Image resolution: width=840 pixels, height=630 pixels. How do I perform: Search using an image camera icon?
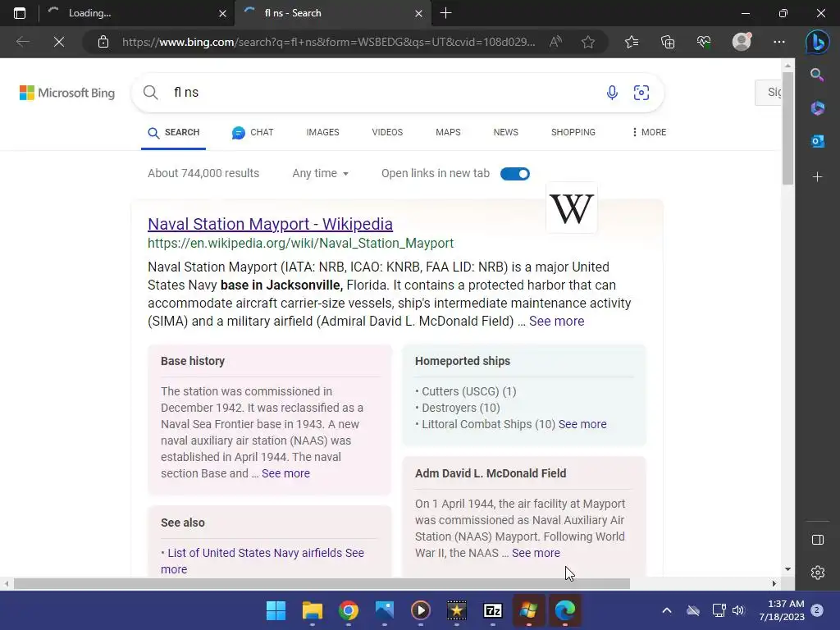(641, 93)
